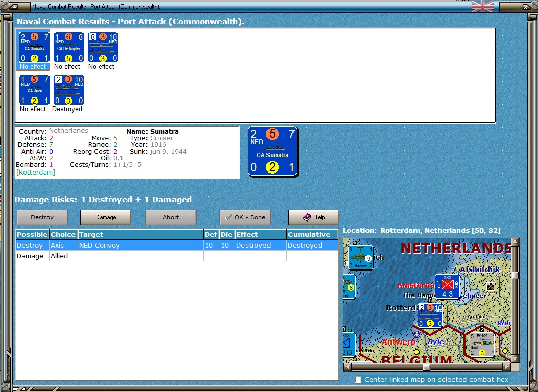Confirm with OK - Done button
Screen dimensions: 538x392
point(245,217)
